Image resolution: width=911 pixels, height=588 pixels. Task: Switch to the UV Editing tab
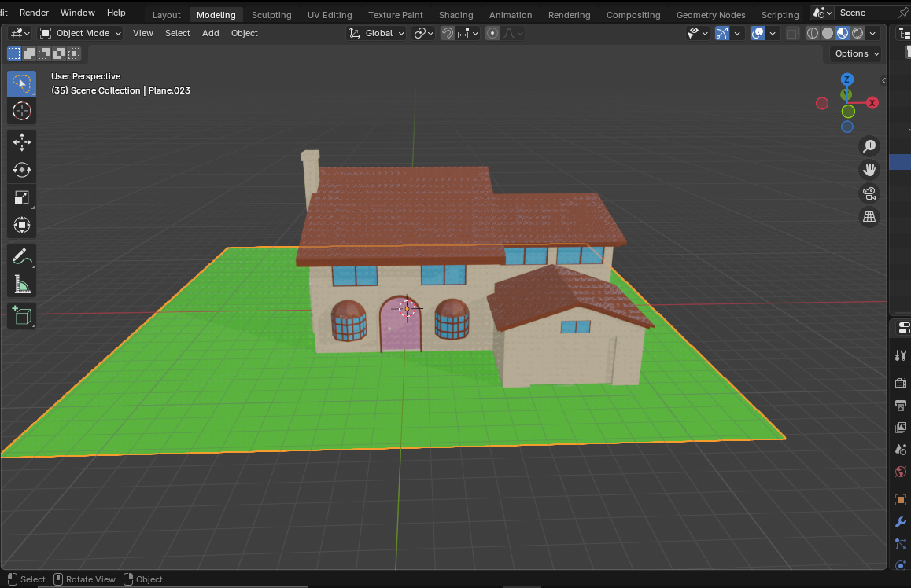(330, 14)
